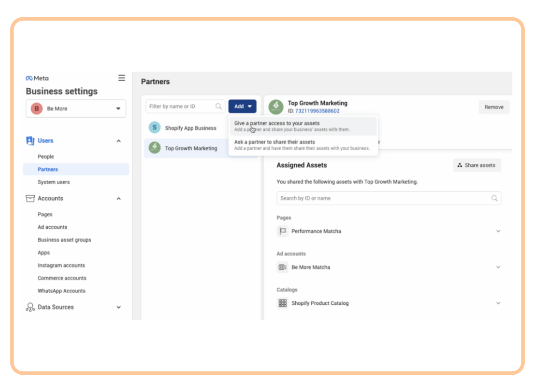Click the Be More avatar icon
Viewport: 535px width, 392px height.
point(36,108)
